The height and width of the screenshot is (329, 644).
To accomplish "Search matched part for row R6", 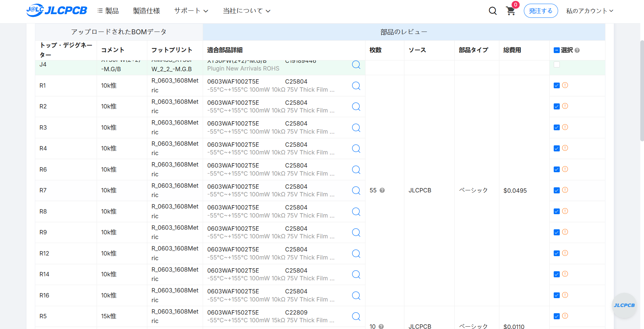I will click(x=356, y=170).
